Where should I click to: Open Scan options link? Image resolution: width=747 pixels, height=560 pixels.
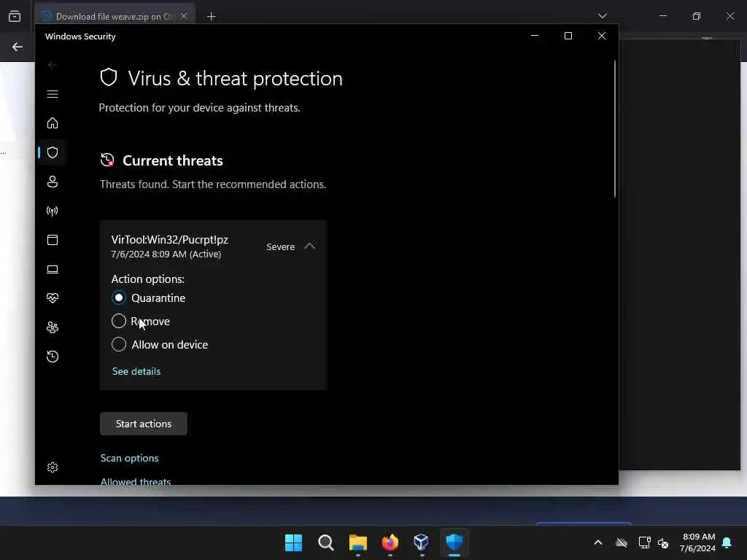tap(129, 458)
